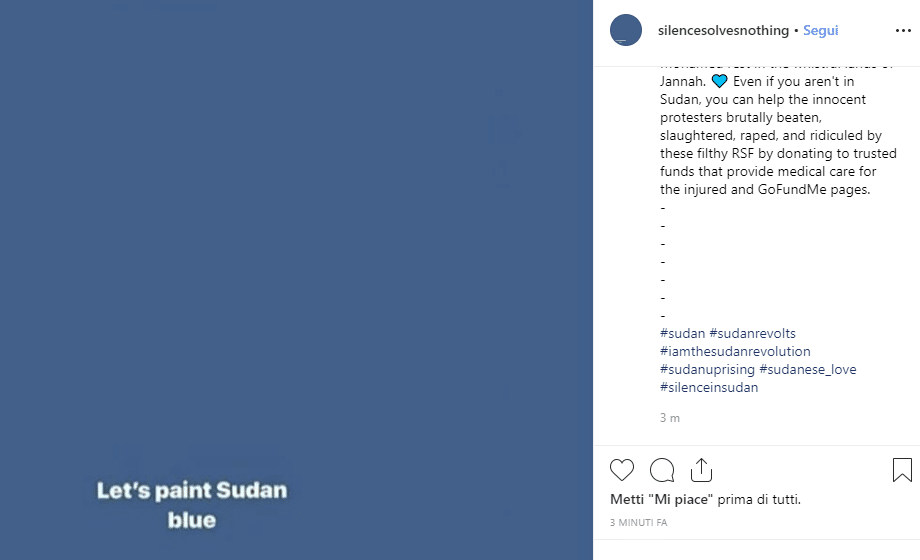This screenshot has width=920, height=560.
Task: Open the #sudanese_love hashtag
Action: point(808,369)
